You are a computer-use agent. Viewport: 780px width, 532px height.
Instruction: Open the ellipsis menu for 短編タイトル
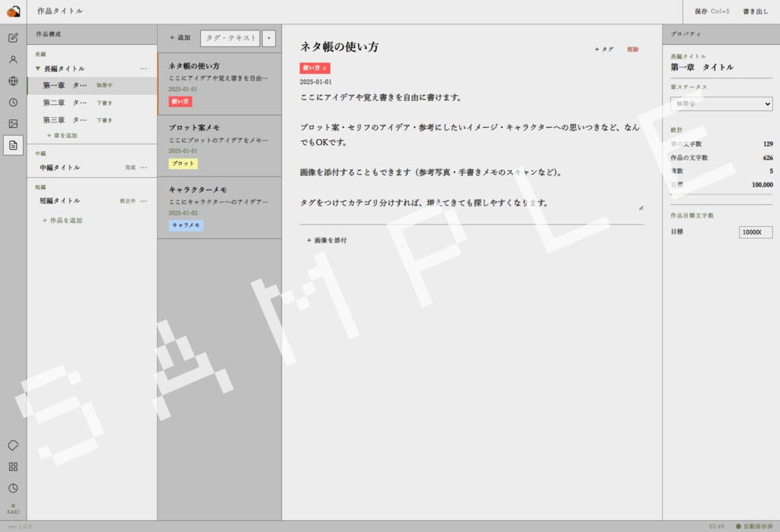(x=143, y=201)
